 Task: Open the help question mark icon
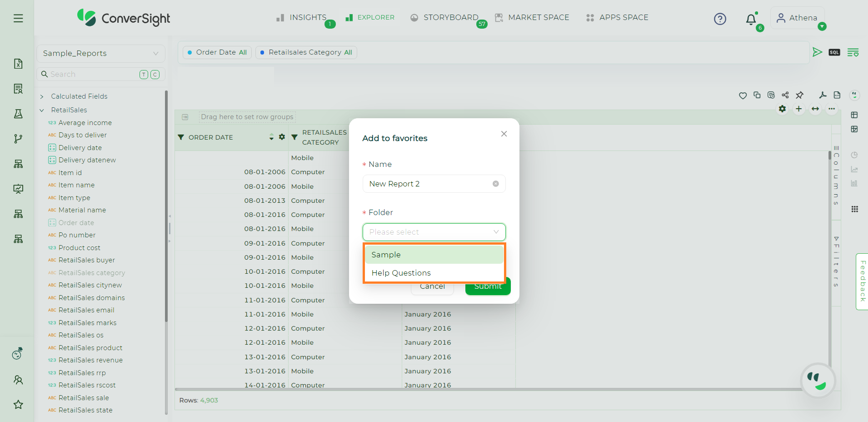pos(720,19)
